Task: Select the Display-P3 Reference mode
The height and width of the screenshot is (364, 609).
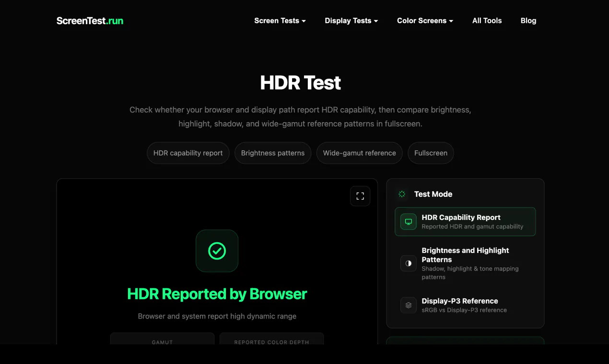Action: (x=465, y=305)
